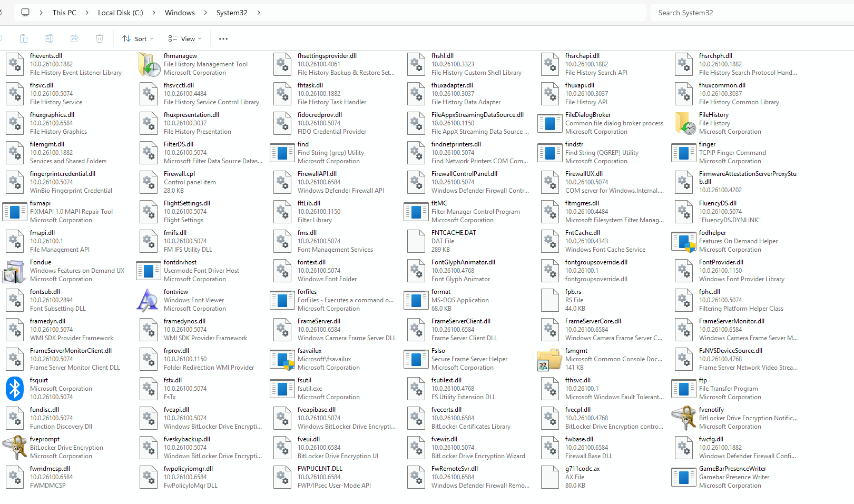Select the ftp program icon

(x=684, y=389)
